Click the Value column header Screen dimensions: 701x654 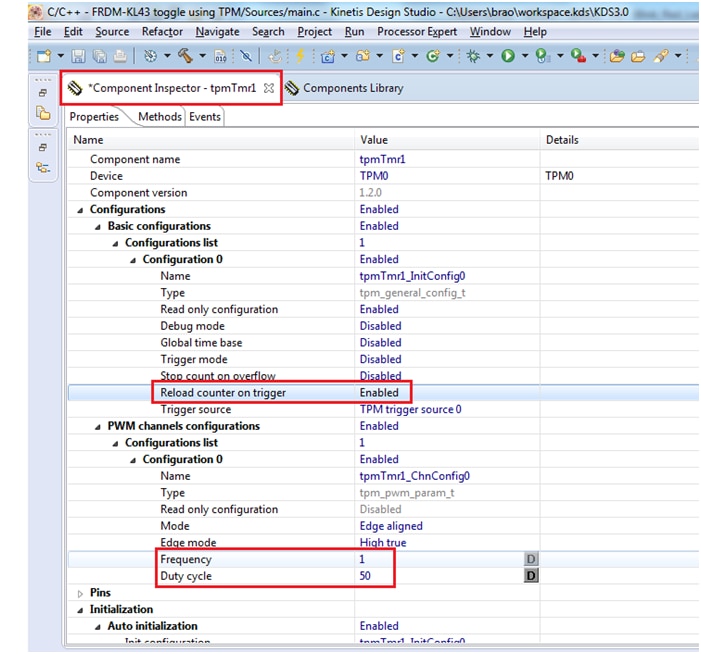pos(447,140)
